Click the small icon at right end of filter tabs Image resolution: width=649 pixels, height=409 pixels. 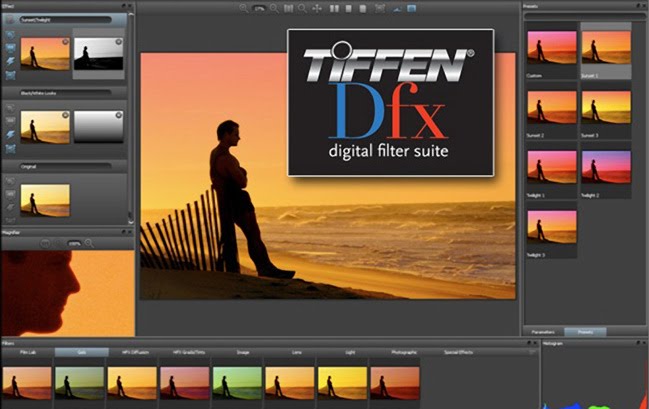pyautogui.click(x=532, y=352)
